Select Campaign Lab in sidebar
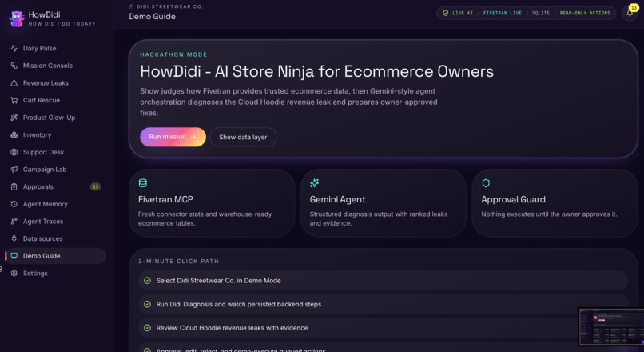The image size is (644, 352). click(x=55, y=169)
